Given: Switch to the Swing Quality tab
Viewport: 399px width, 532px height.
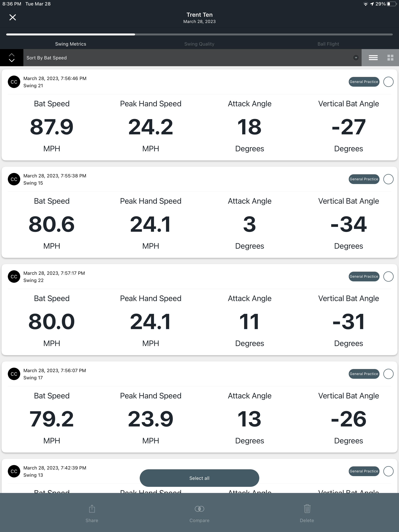Looking at the screenshot, I should point(199,44).
